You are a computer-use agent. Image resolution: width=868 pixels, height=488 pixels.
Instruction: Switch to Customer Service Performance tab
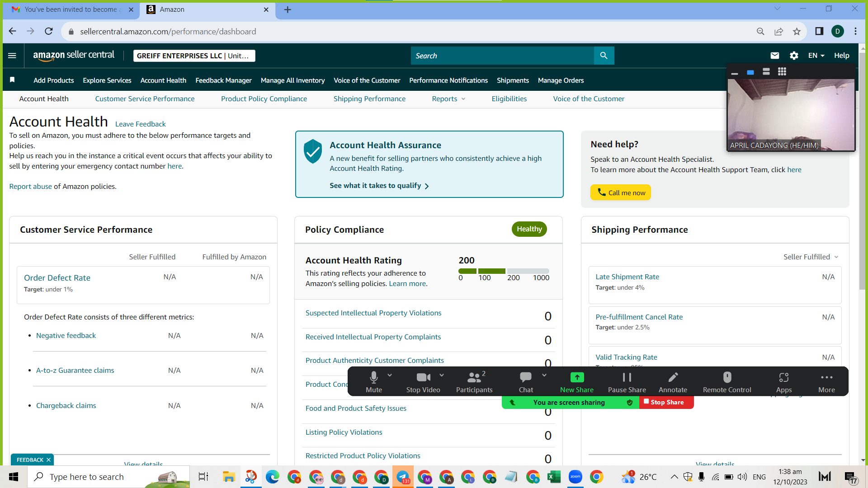145,99
